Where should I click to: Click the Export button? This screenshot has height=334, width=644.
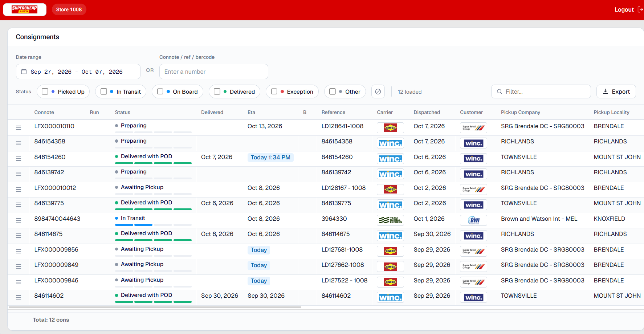[x=616, y=91]
